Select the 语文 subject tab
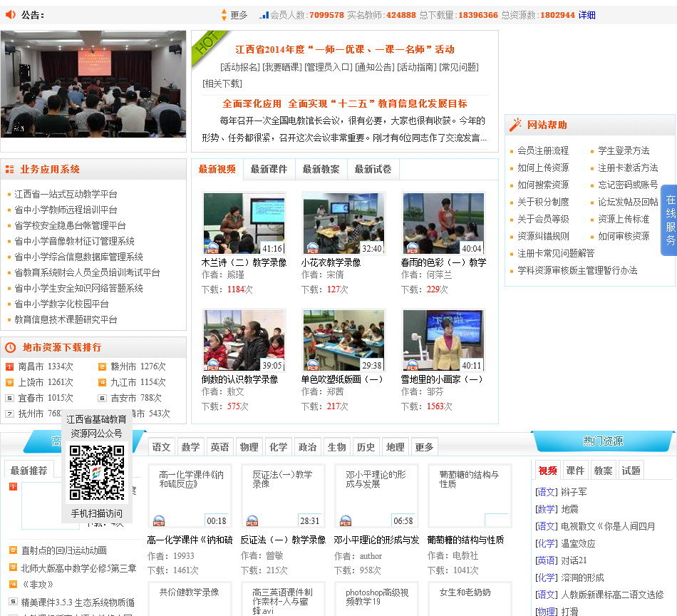Screen dimensions: 677x616 (161, 446)
